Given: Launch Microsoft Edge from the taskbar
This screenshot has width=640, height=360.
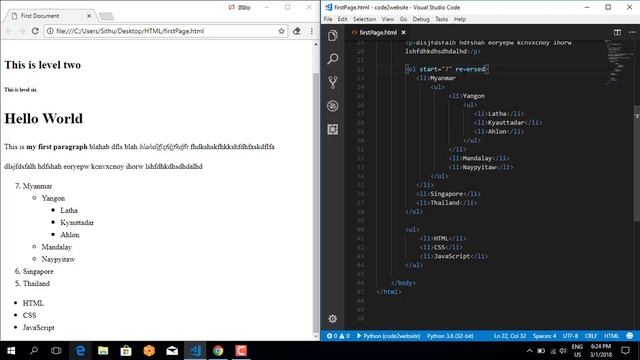Looking at the screenshot, I should point(80,351).
